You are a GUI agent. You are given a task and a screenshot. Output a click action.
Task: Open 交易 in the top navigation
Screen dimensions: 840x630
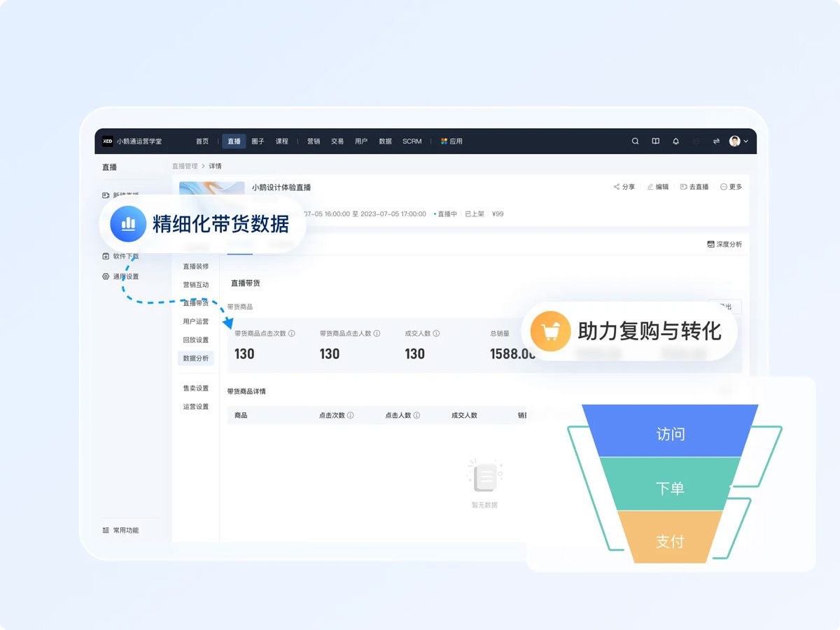pos(337,141)
